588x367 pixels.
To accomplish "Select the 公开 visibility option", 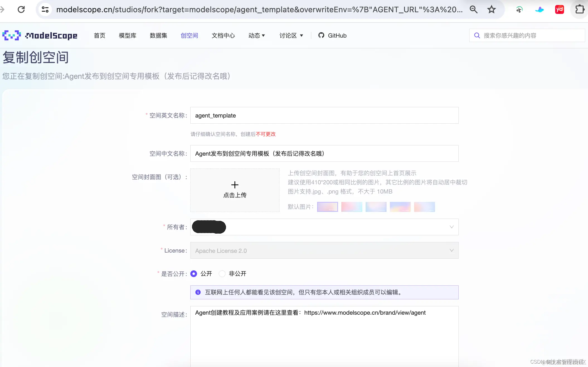I will point(194,274).
